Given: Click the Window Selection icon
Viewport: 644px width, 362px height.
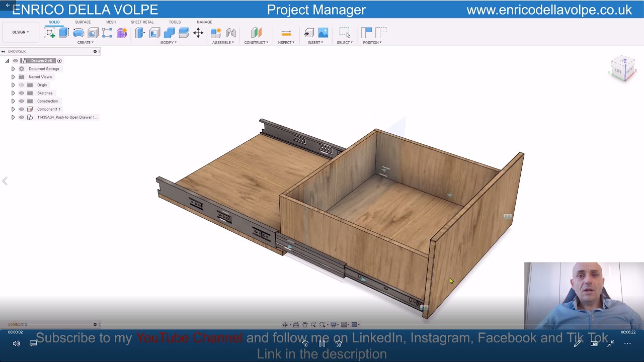Looking at the screenshot, I should 345,33.
